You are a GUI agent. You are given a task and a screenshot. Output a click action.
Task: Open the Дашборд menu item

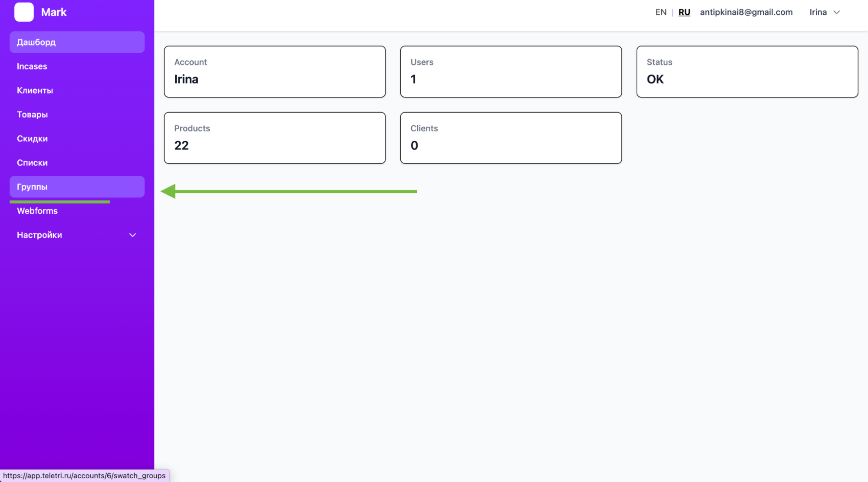(36, 42)
